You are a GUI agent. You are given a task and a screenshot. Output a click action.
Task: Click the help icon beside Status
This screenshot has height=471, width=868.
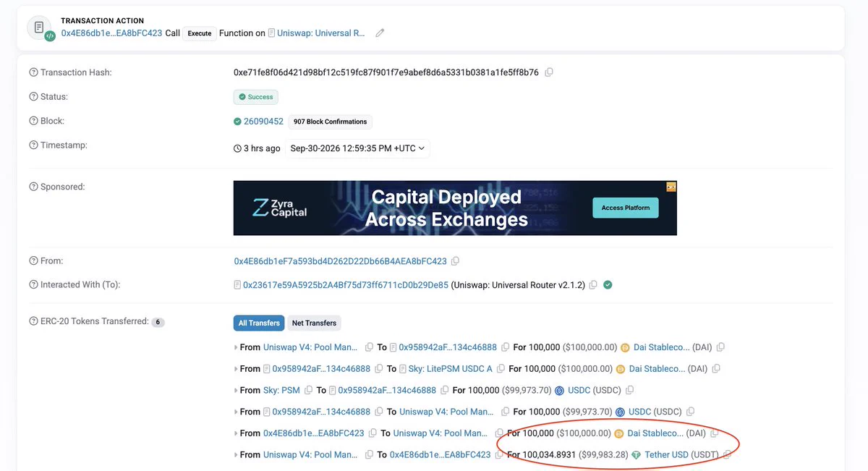pyautogui.click(x=33, y=97)
